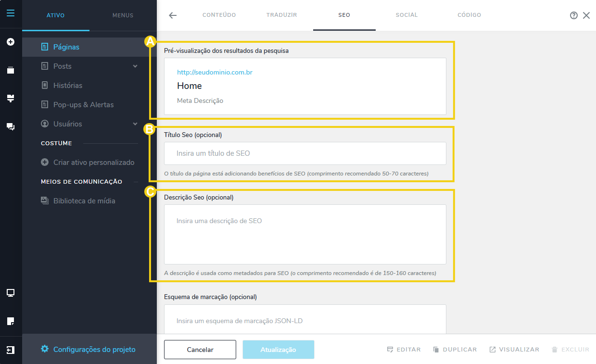Click the back arrow icon
The width and height of the screenshot is (596, 364).
point(173,15)
